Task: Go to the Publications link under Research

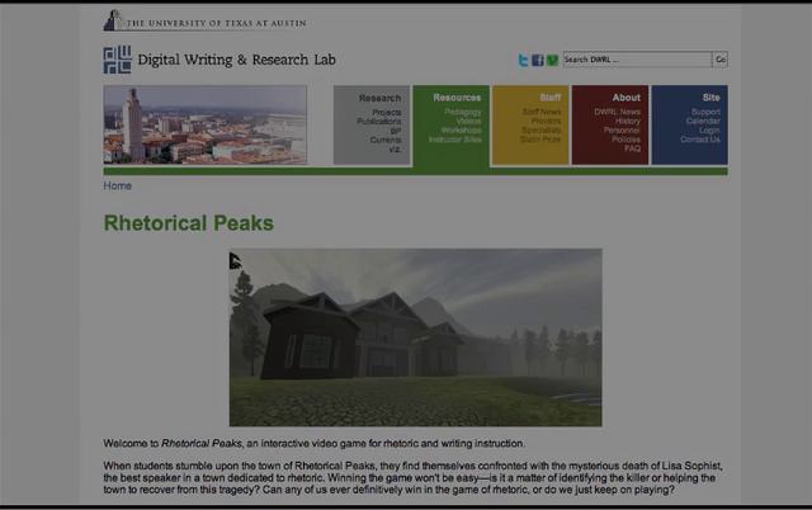Action: 379,121
